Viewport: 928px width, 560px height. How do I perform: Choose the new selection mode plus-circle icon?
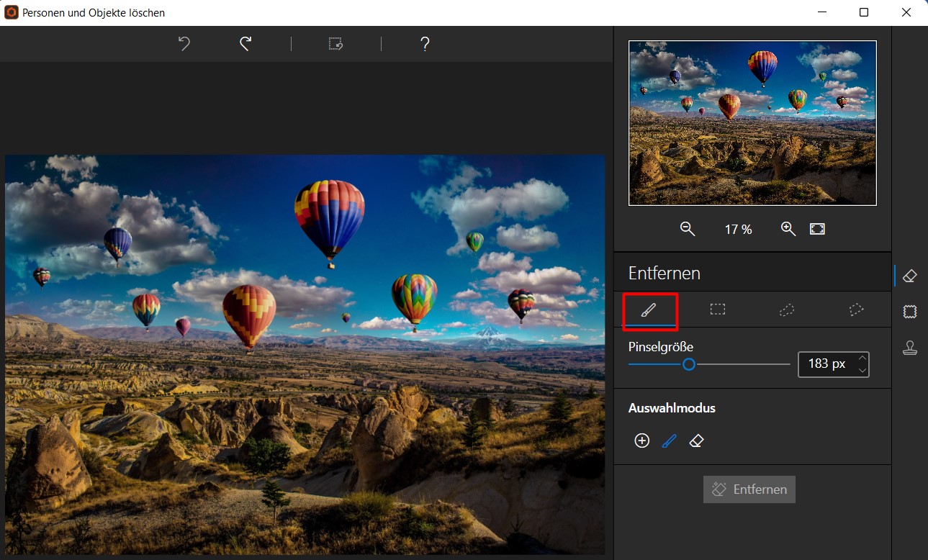click(x=641, y=441)
